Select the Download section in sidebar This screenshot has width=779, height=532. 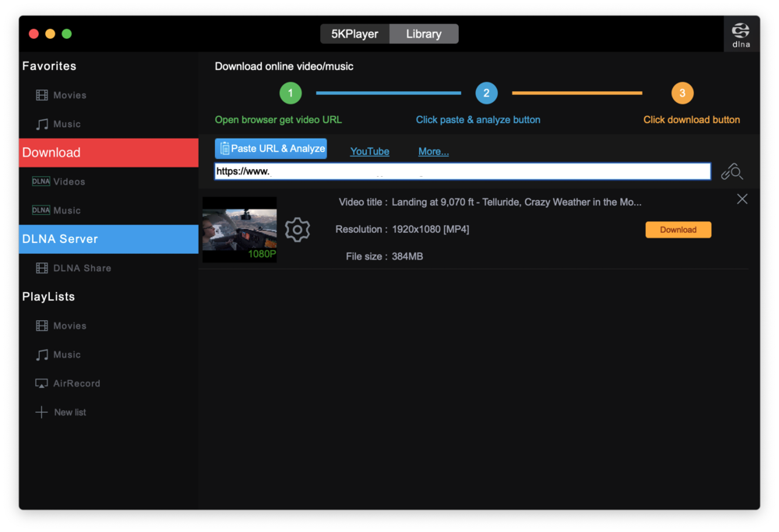tap(109, 153)
